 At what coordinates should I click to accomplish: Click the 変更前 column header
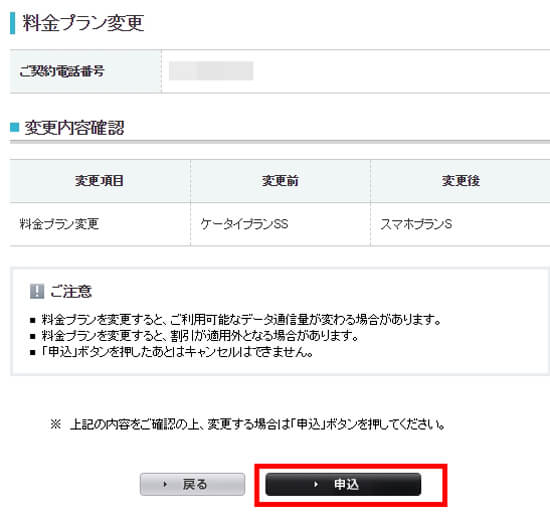pos(280,181)
